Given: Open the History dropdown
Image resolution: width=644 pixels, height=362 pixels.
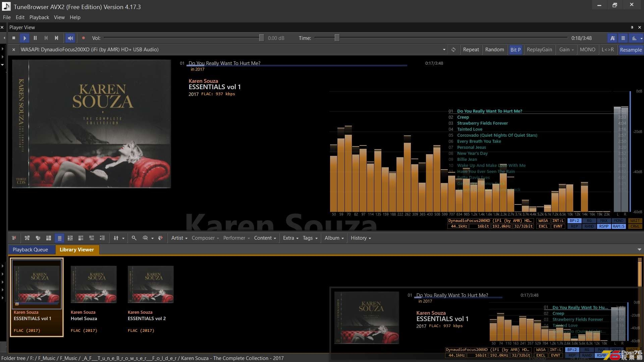Looking at the screenshot, I should 361,238.
